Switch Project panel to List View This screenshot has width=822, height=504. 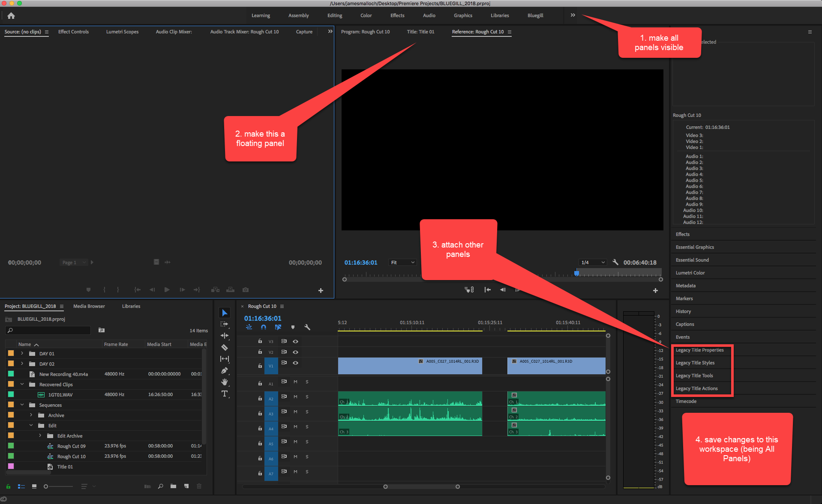click(21, 486)
